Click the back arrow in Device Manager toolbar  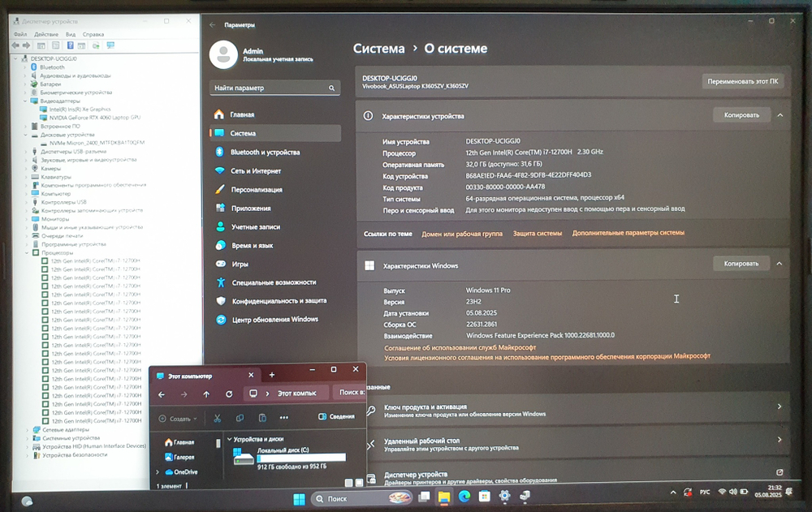point(16,45)
